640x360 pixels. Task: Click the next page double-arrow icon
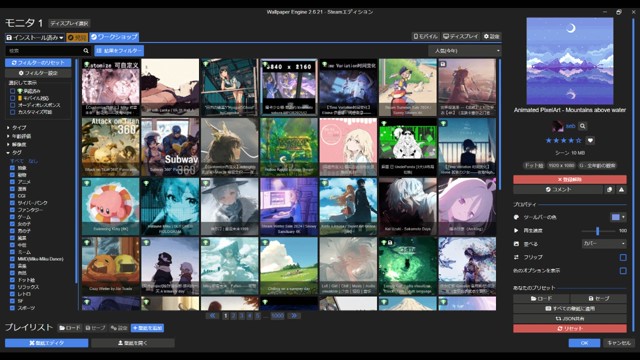294,316
